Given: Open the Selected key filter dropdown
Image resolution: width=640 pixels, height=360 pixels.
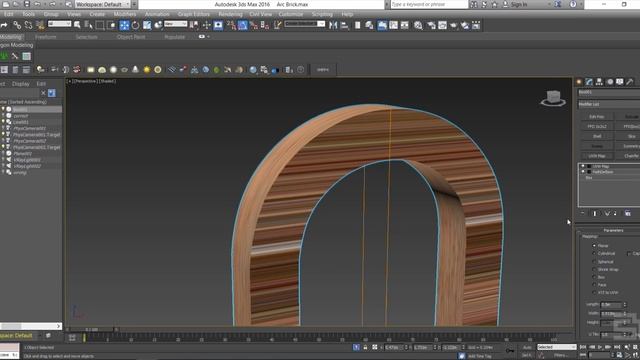Looking at the screenshot, I should (556, 347).
